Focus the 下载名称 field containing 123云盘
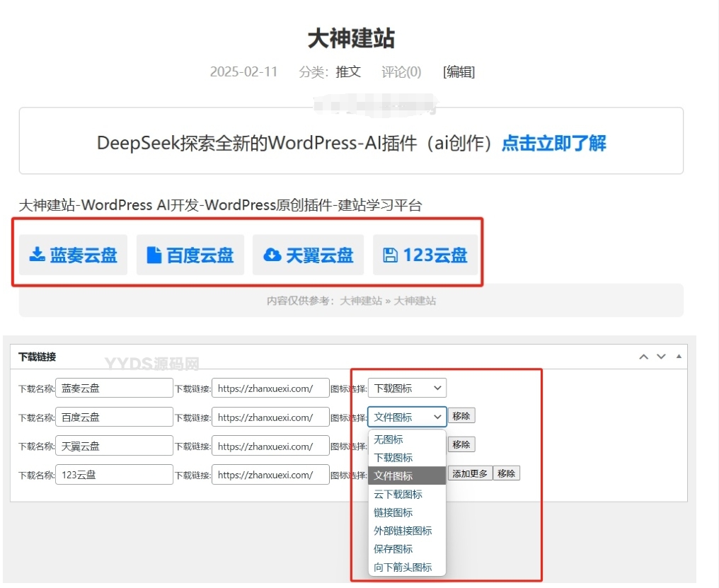The image size is (719, 588). tap(114, 475)
